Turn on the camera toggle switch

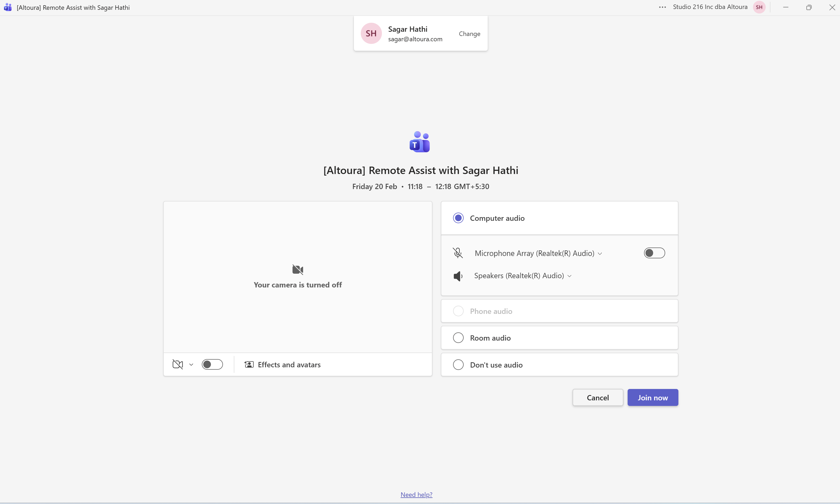click(x=212, y=364)
